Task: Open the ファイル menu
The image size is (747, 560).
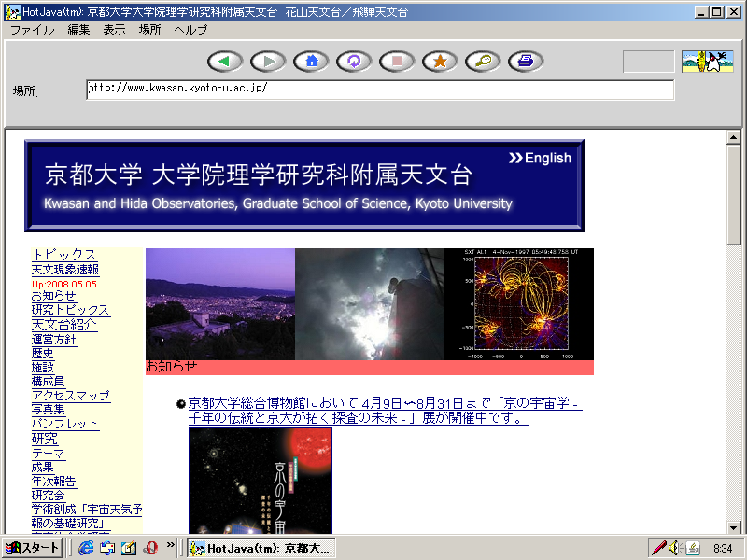Action: click(33, 30)
